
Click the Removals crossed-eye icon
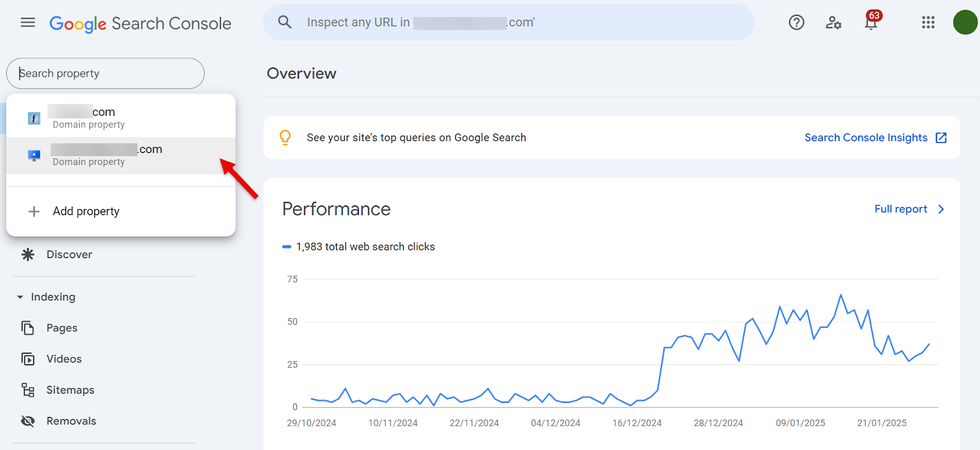[28, 421]
